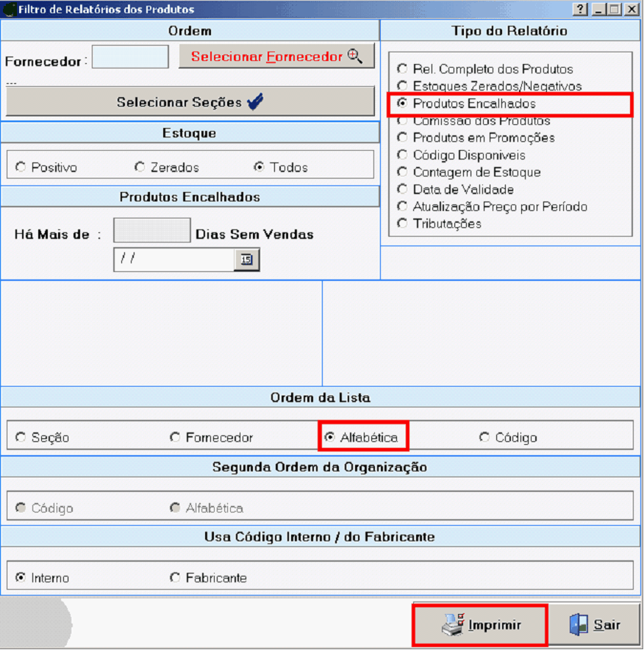
Task: Pick the Tributações report type
Action: tap(402, 224)
